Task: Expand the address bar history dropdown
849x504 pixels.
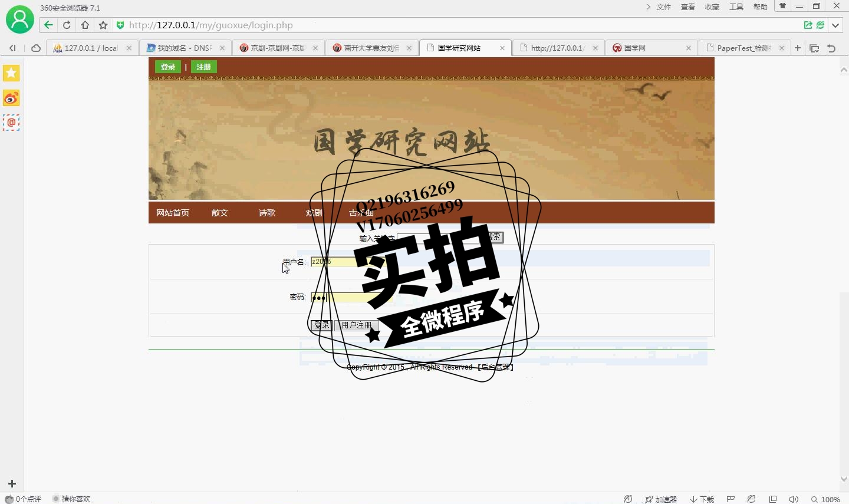Action: pos(835,25)
